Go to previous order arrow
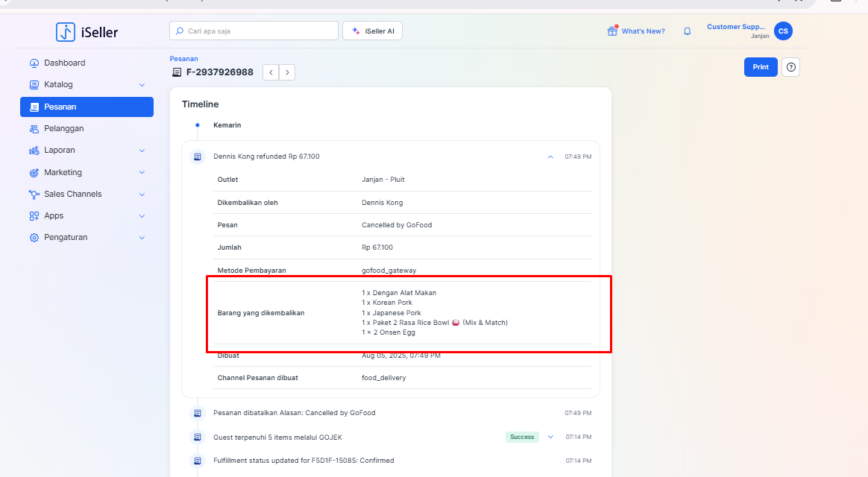This screenshot has height=477, width=868. pyautogui.click(x=271, y=72)
